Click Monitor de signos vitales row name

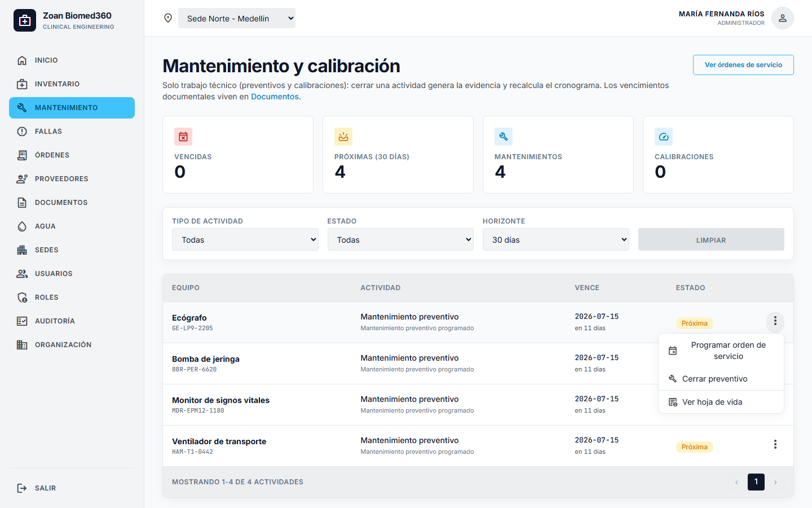pos(220,400)
